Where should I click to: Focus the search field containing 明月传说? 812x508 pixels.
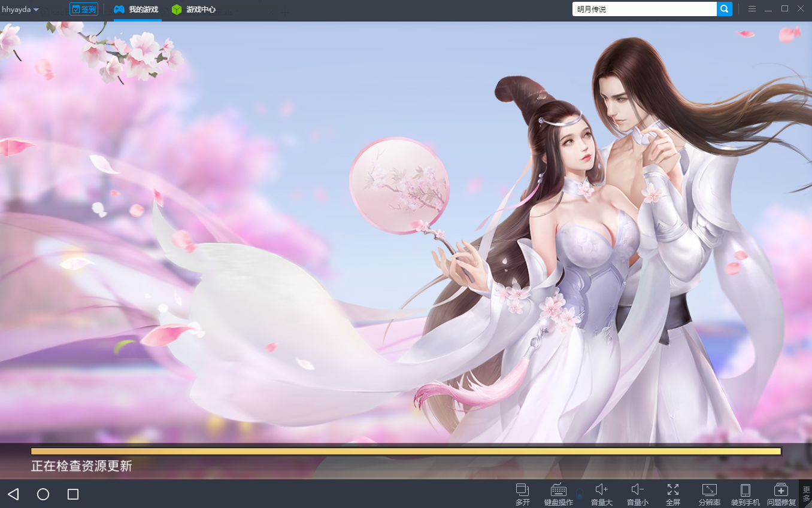pyautogui.click(x=644, y=9)
